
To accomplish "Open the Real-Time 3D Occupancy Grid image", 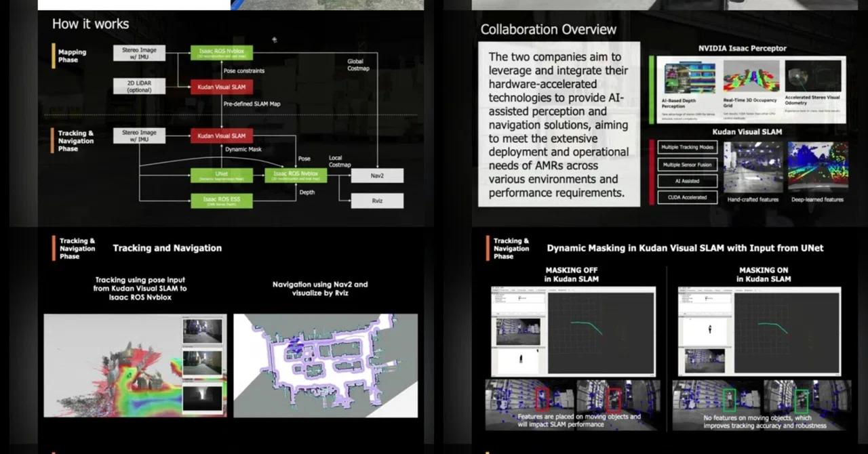I will coord(750,76).
